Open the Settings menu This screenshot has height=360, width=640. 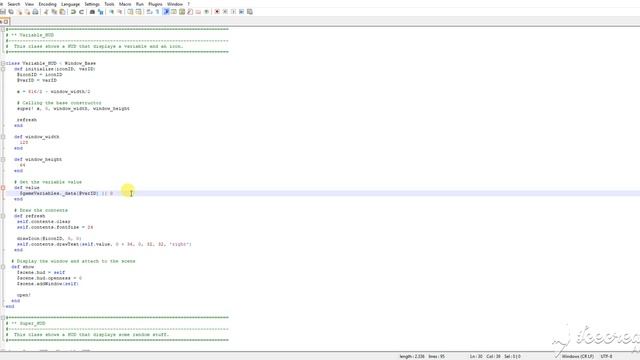click(x=92, y=4)
